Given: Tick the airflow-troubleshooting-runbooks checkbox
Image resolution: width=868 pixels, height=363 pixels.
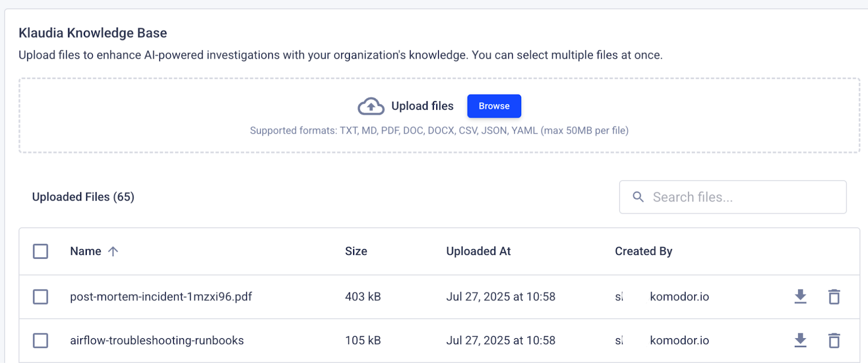Looking at the screenshot, I should (x=41, y=341).
